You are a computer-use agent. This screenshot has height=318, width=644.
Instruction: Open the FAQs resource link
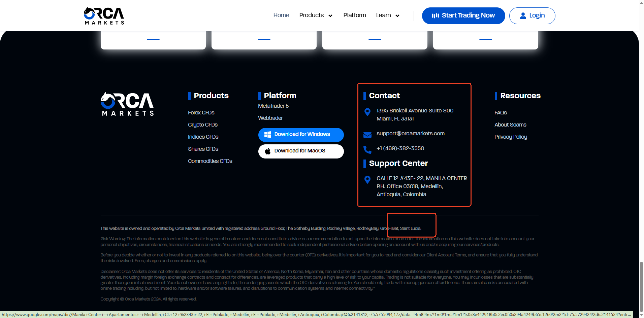[x=501, y=113]
